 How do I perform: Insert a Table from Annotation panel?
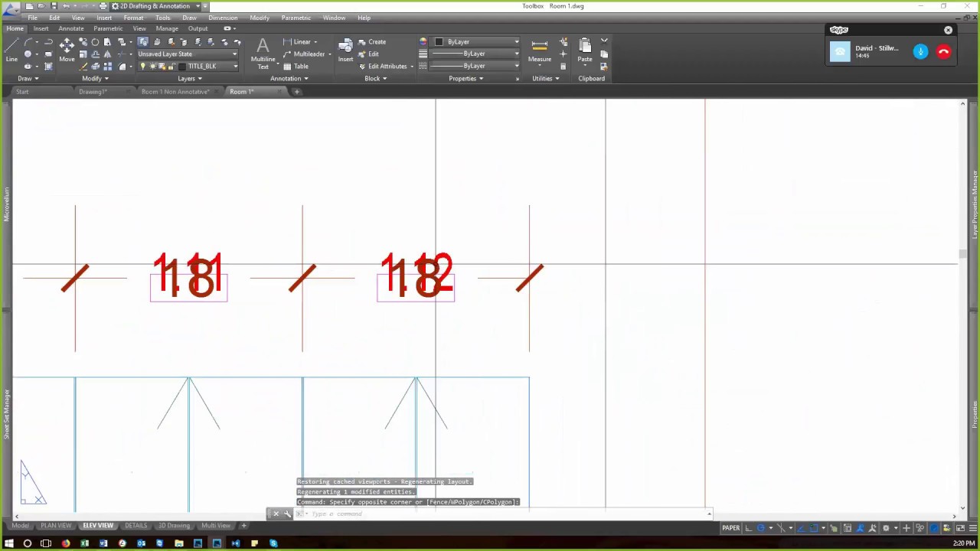point(296,67)
